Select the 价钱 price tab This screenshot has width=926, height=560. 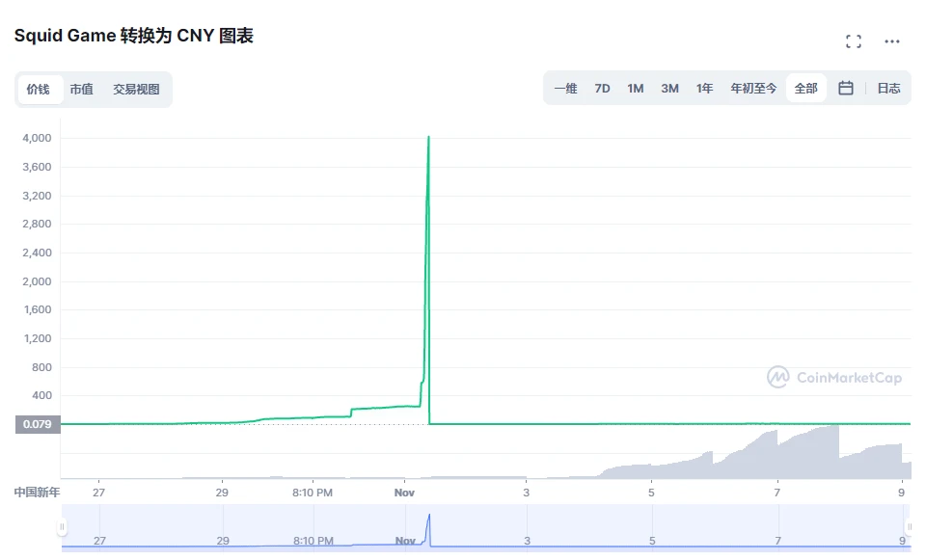coord(39,89)
